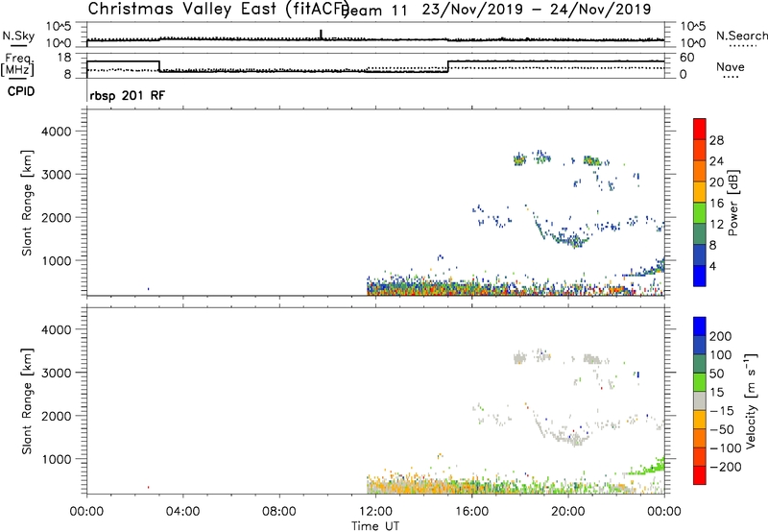Screen dimensions: 768x532
Task: Click the 'Power [dB]' colorbar label
Action: [x=732, y=203]
